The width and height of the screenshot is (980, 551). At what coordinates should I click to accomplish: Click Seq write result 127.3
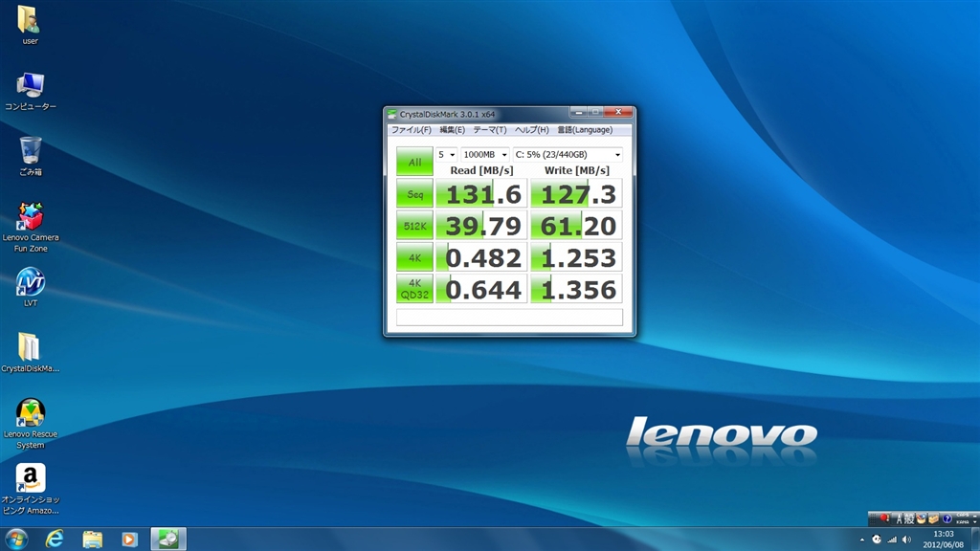coord(576,193)
